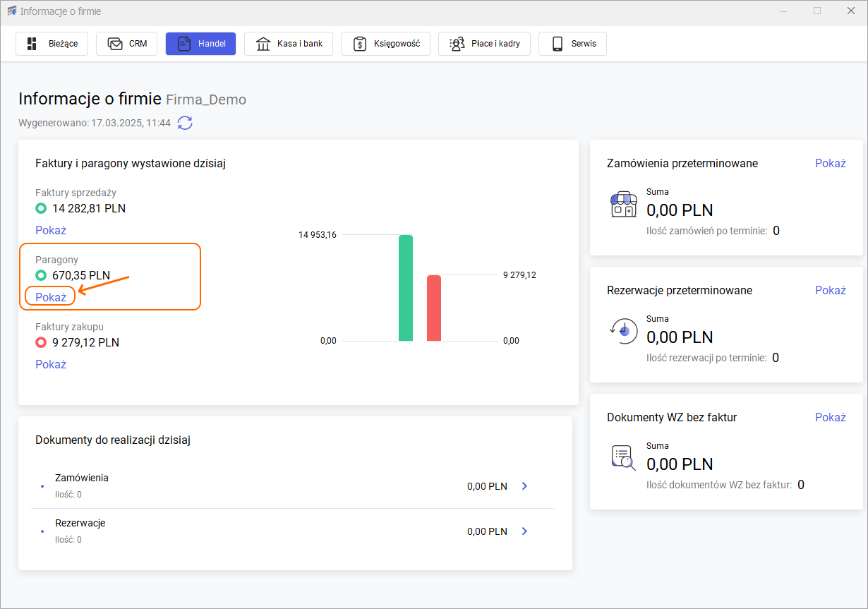Image resolution: width=868 pixels, height=609 pixels.
Task: Click the document search icon for WZ
Action: (x=624, y=458)
